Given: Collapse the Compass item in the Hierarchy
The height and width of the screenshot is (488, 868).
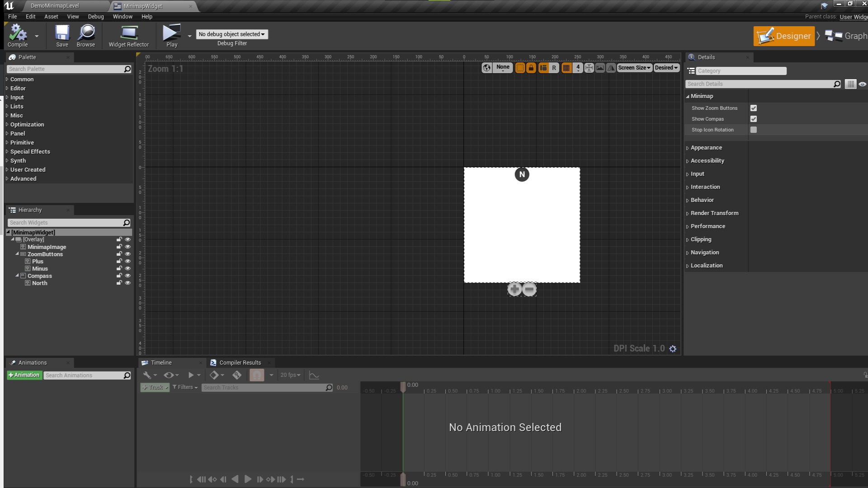Looking at the screenshot, I should [18, 276].
